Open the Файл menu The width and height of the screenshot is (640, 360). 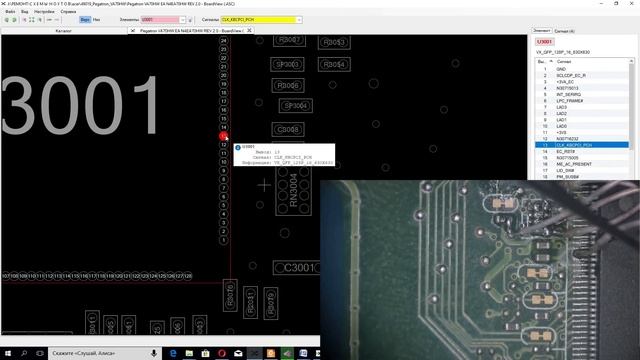pyautogui.click(x=11, y=11)
